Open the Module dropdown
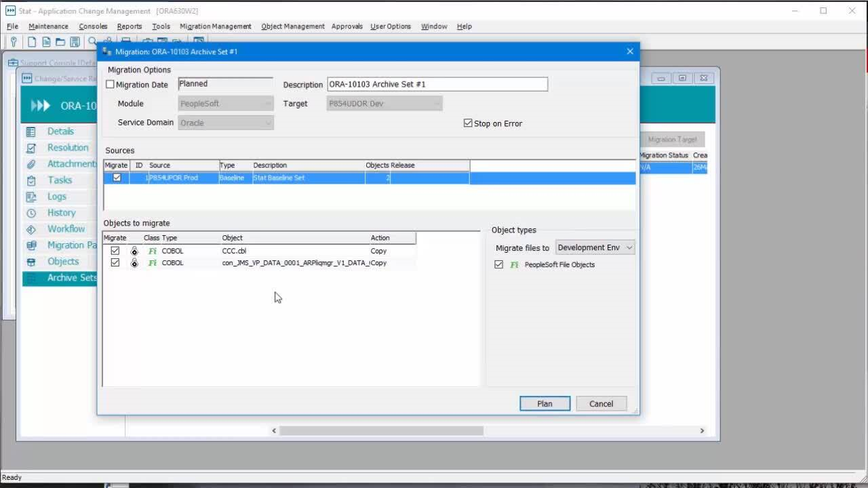The image size is (868, 488). (268, 103)
